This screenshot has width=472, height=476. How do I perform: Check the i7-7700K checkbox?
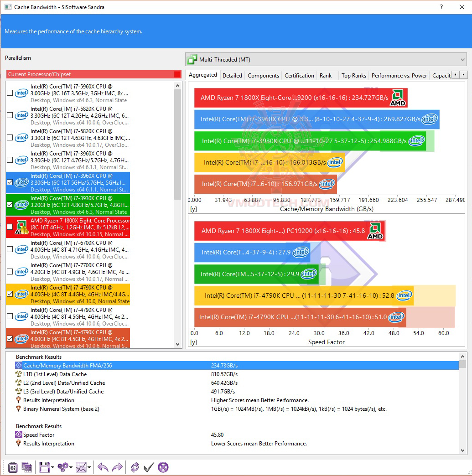pyautogui.click(x=10, y=271)
